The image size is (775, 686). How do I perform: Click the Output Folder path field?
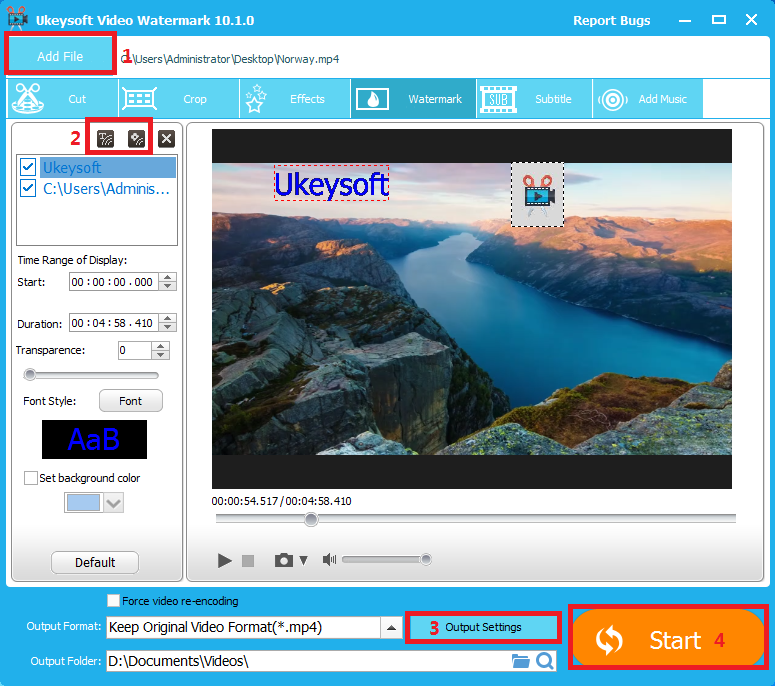point(308,661)
